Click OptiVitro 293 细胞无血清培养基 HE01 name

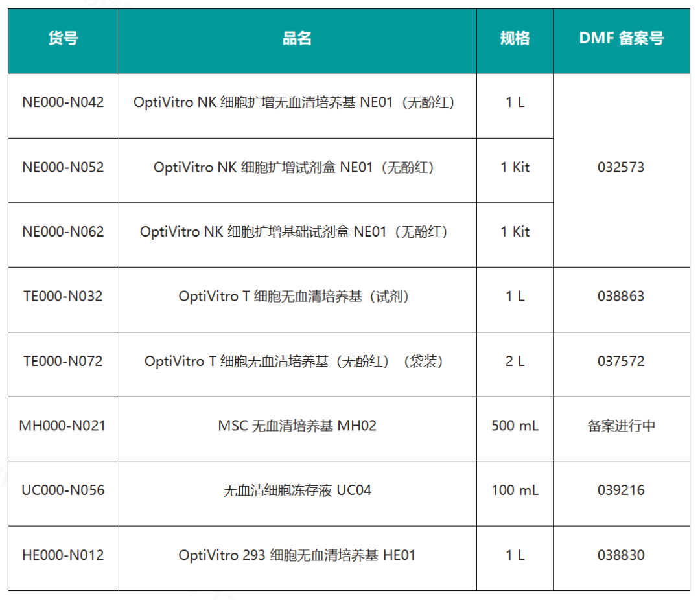(x=297, y=555)
